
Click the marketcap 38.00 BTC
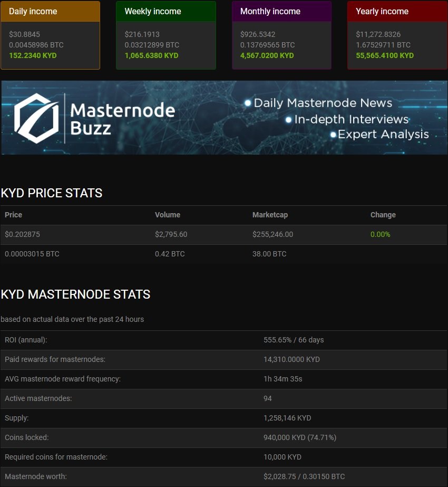269,254
